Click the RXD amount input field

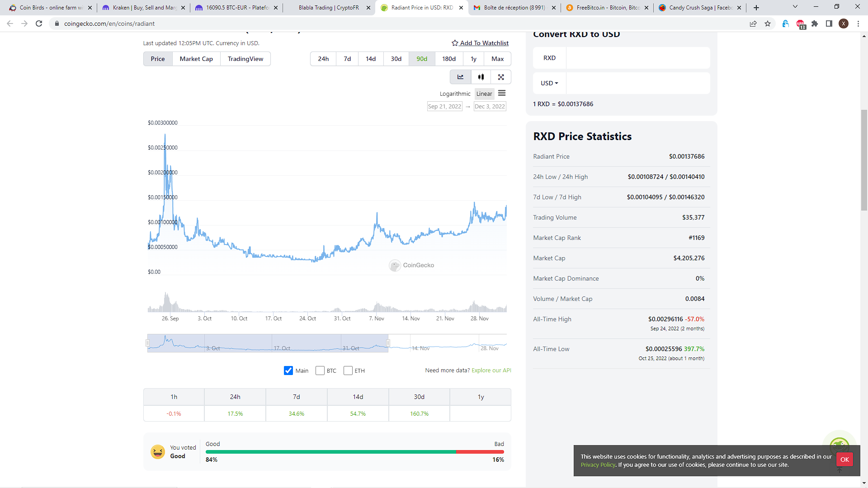click(637, 58)
